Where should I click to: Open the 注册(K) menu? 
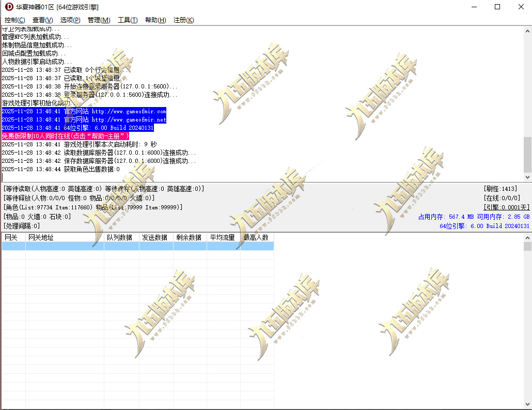[x=183, y=20]
